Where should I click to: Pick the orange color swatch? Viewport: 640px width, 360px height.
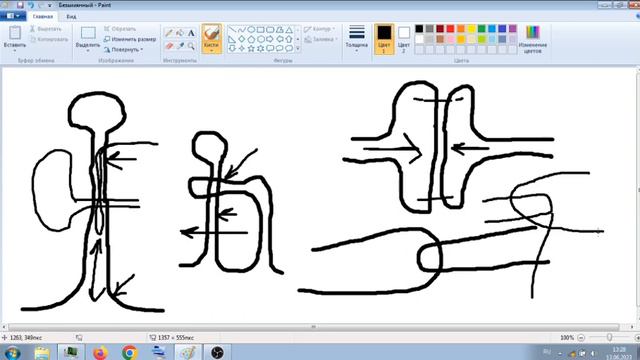[x=461, y=29]
